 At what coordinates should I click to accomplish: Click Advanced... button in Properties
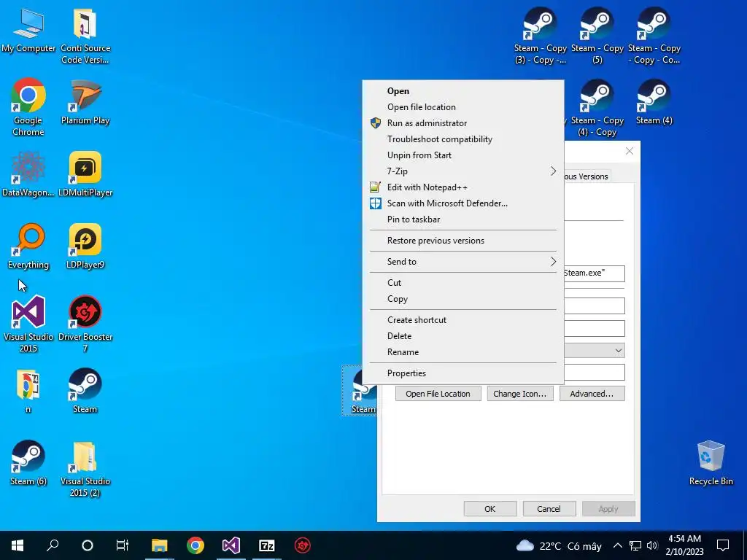[592, 394]
